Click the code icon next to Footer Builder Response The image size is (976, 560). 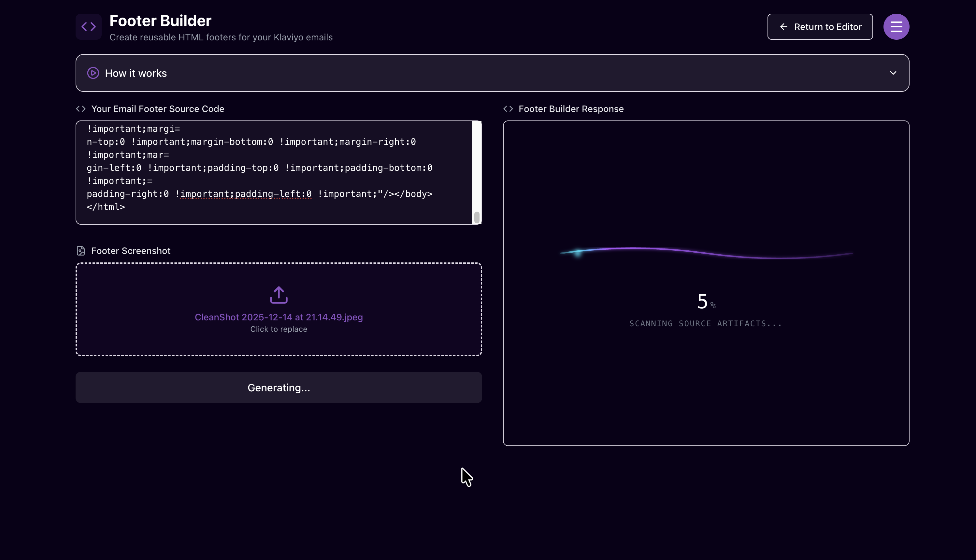click(509, 109)
